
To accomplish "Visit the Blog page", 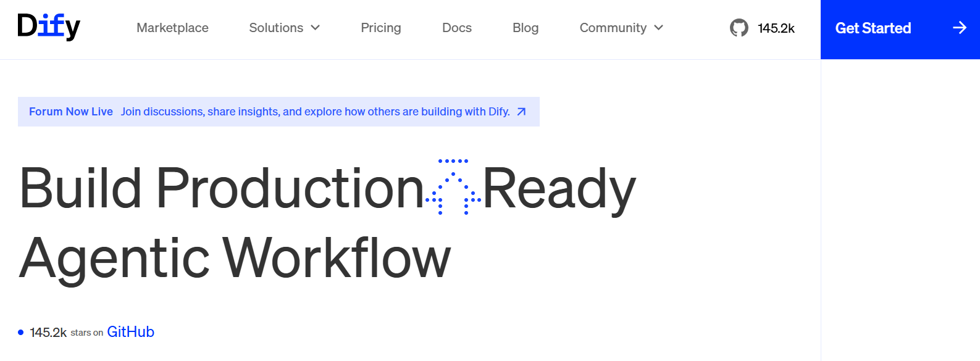I will (x=526, y=28).
